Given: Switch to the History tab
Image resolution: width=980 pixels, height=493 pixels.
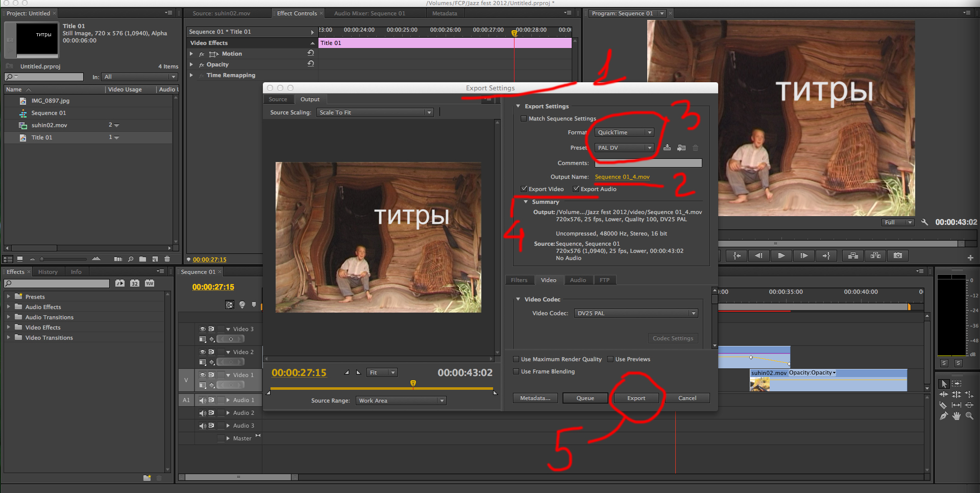Looking at the screenshot, I should (48, 272).
